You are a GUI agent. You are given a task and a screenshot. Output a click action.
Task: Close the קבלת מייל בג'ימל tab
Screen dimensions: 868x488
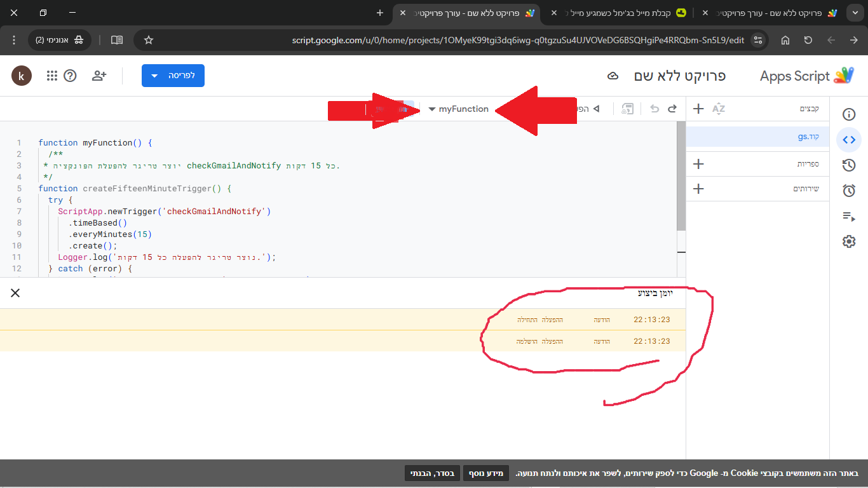553,13
